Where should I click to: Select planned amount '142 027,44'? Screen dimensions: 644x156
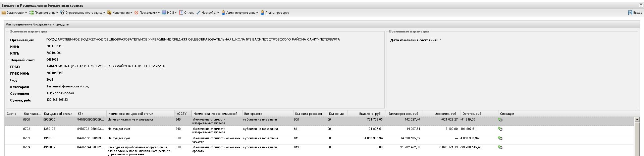[412, 120]
